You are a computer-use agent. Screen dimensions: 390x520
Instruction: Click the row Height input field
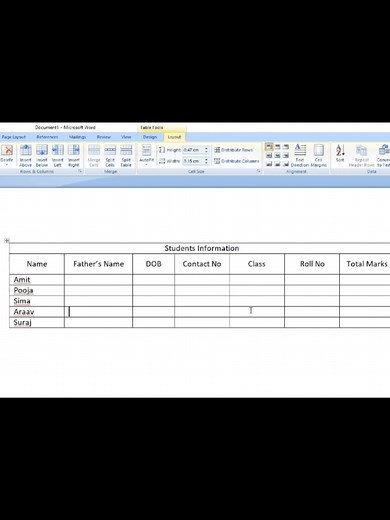click(193, 150)
